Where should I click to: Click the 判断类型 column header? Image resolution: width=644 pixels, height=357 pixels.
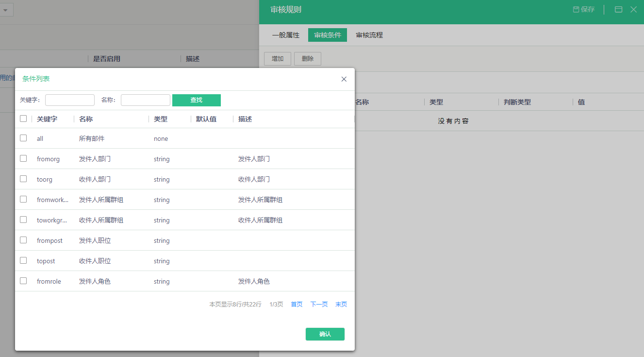pos(517,102)
